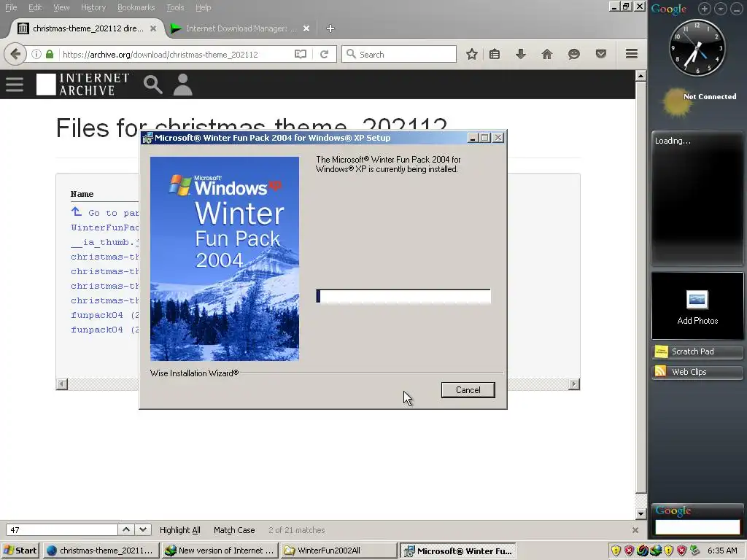Open the Web Clips gadget
The width and height of the screenshot is (747, 560).
click(x=697, y=372)
